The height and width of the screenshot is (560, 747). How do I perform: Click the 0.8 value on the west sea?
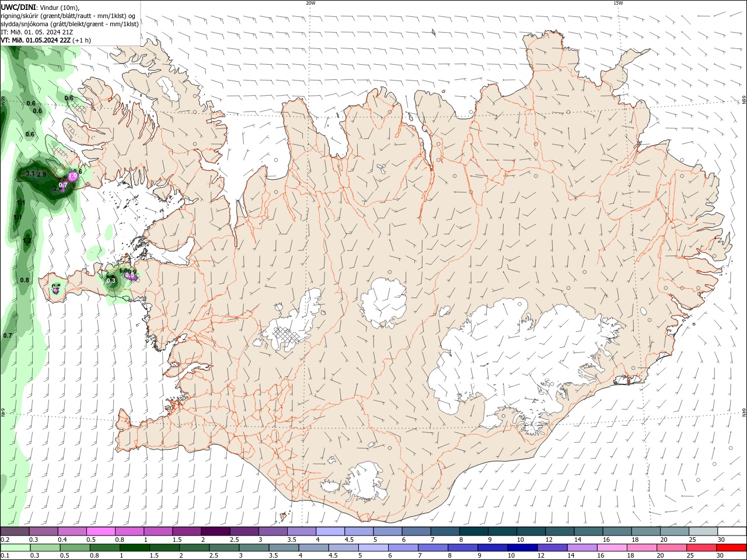(25, 280)
